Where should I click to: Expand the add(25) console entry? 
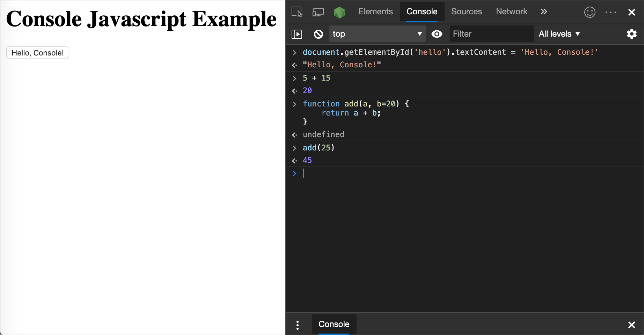tap(294, 148)
